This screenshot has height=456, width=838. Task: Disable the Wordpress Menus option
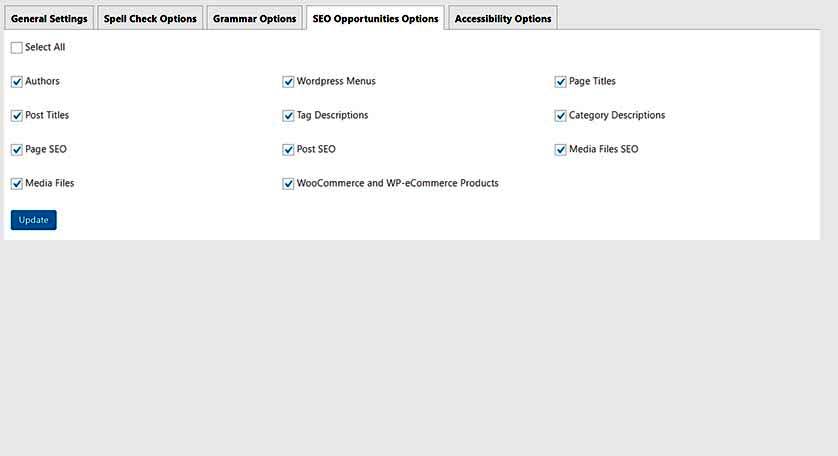(288, 82)
